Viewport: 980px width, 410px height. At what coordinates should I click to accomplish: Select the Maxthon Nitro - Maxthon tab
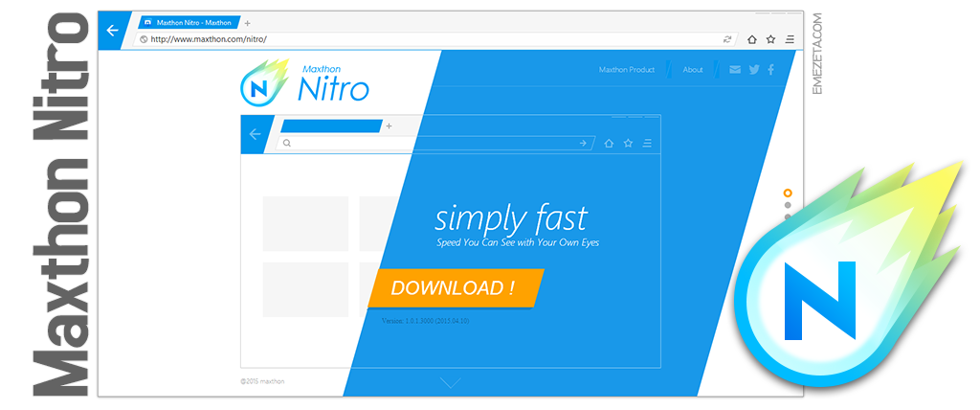tap(189, 23)
